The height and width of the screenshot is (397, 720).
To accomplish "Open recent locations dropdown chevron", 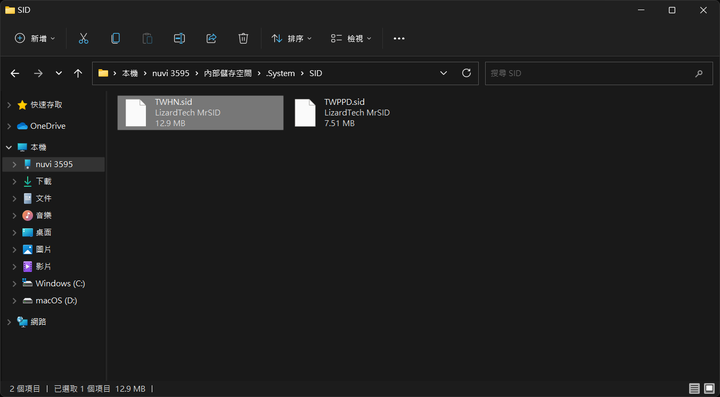I will coord(59,73).
